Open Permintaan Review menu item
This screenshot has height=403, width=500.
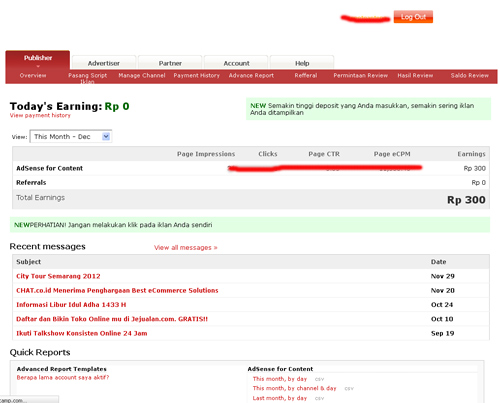point(360,76)
